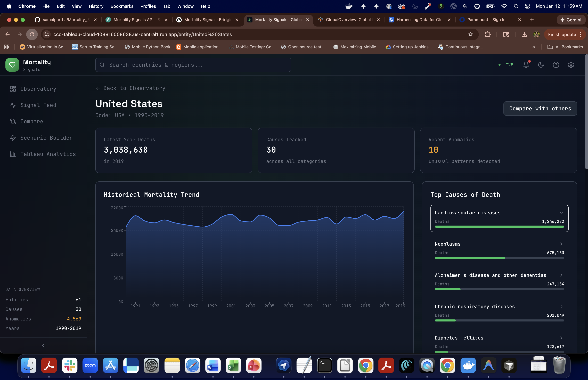Switch to GlobalOverview browser tab
The height and width of the screenshot is (380, 588).
[348, 20]
